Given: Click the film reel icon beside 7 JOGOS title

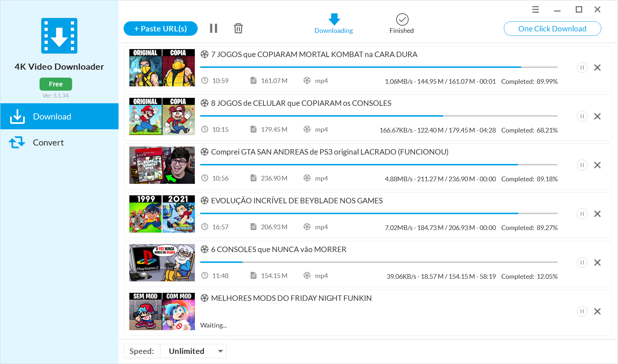Looking at the screenshot, I should click(205, 54).
